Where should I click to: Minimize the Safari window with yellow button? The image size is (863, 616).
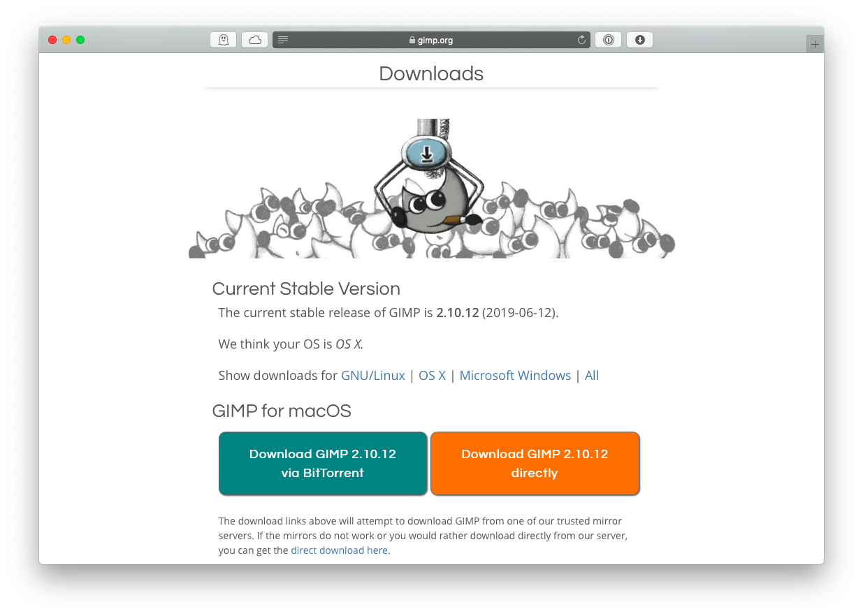tap(66, 40)
